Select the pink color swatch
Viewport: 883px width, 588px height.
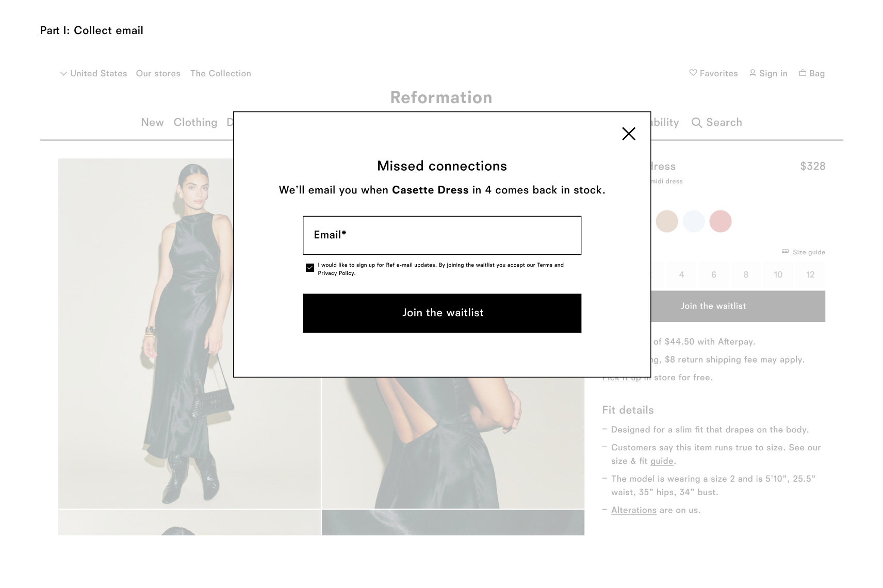(720, 221)
